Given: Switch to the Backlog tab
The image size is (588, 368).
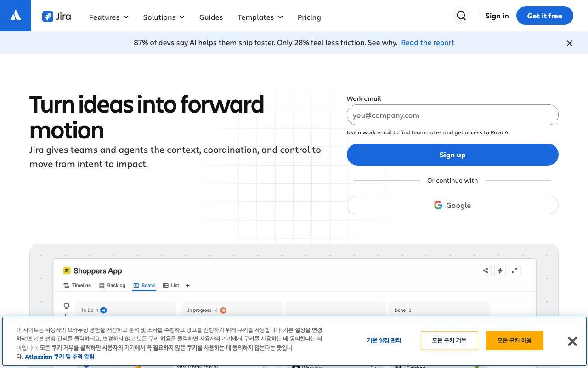Looking at the screenshot, I should (112, 286).
